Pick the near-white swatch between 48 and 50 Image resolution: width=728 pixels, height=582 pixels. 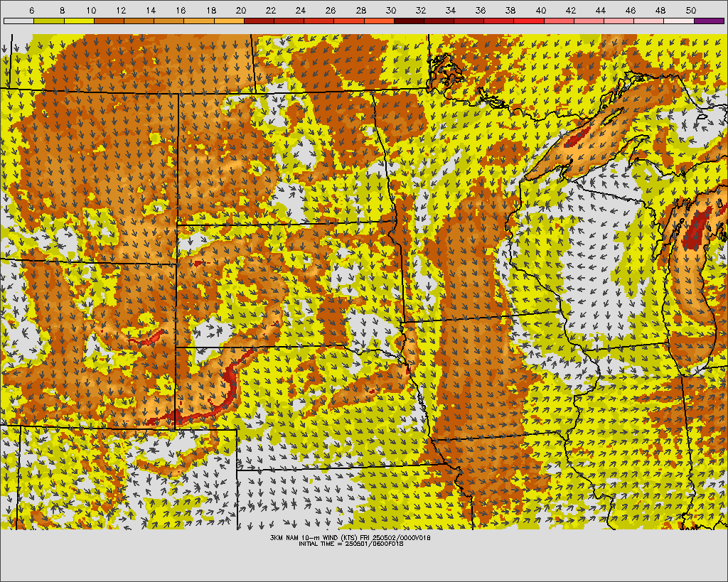pos(679,21)
